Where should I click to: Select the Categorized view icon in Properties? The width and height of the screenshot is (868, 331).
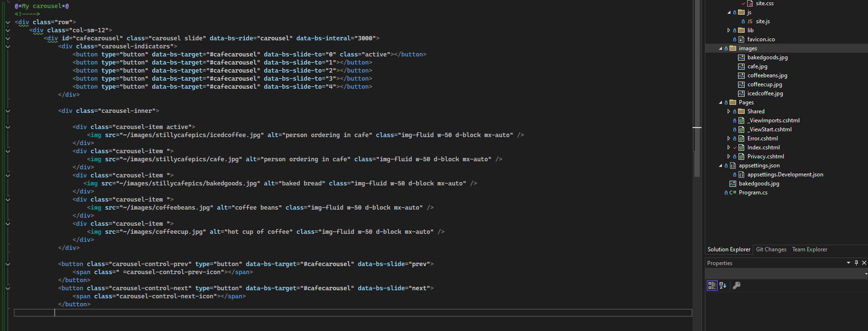click(712, 285)
